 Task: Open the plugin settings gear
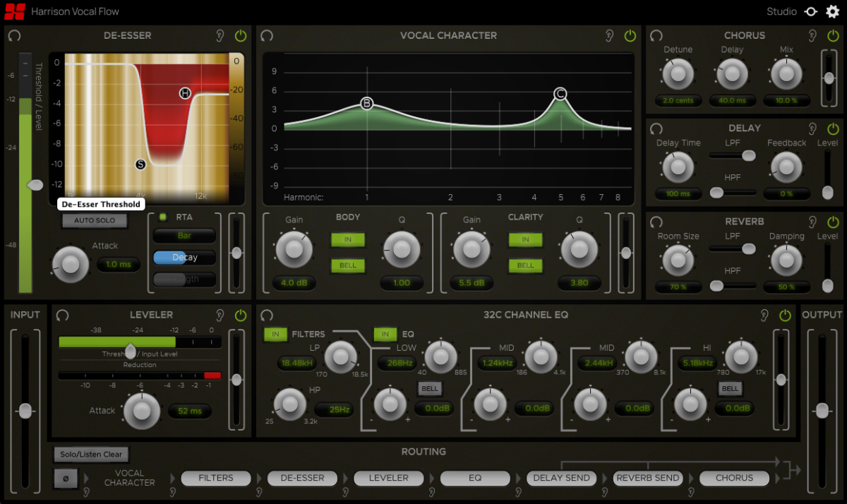pyautogui.click(x=834, y=11)
